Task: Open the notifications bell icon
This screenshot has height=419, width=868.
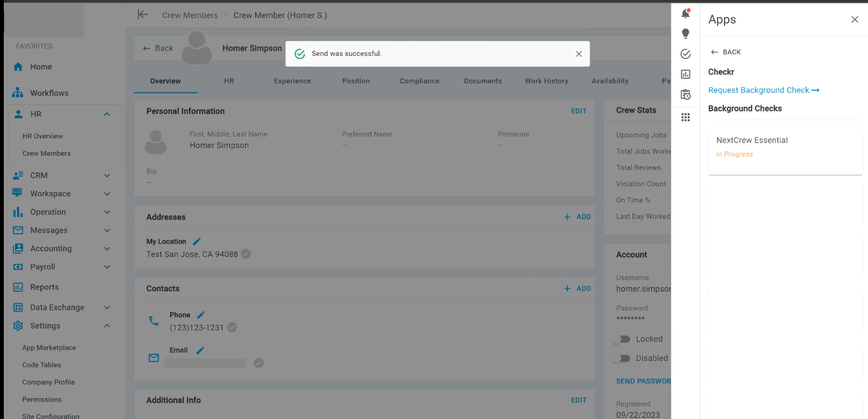Action: click(x=686, y=14)
